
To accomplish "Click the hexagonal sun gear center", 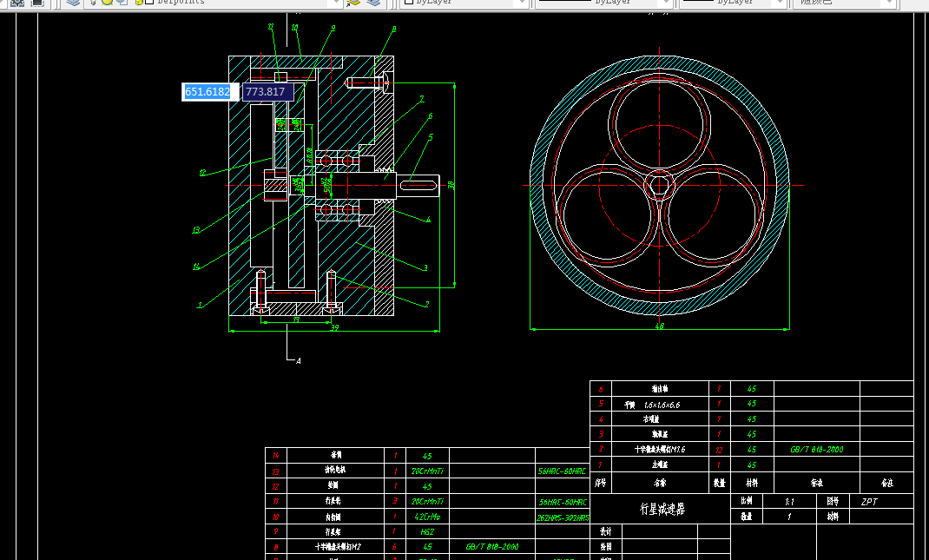I will click(660, 186).
